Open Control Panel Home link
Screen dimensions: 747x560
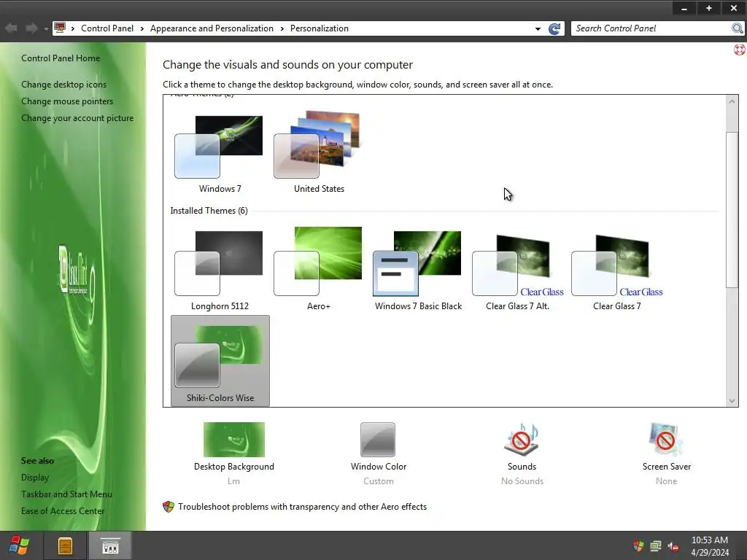pos(61,58)
